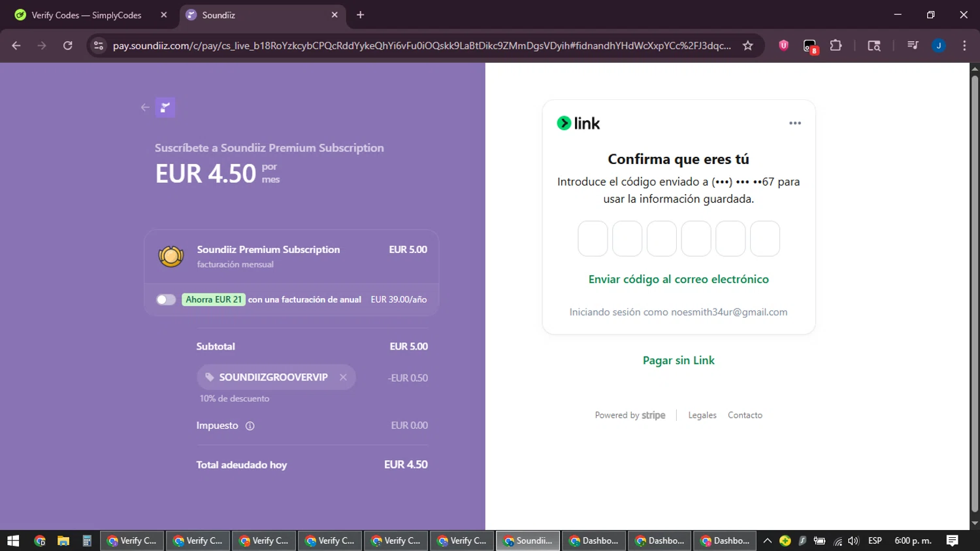Viewport: 980px width, 551px height.
Task: Click Pagar sin Link
Action: [x=678, y=360]
